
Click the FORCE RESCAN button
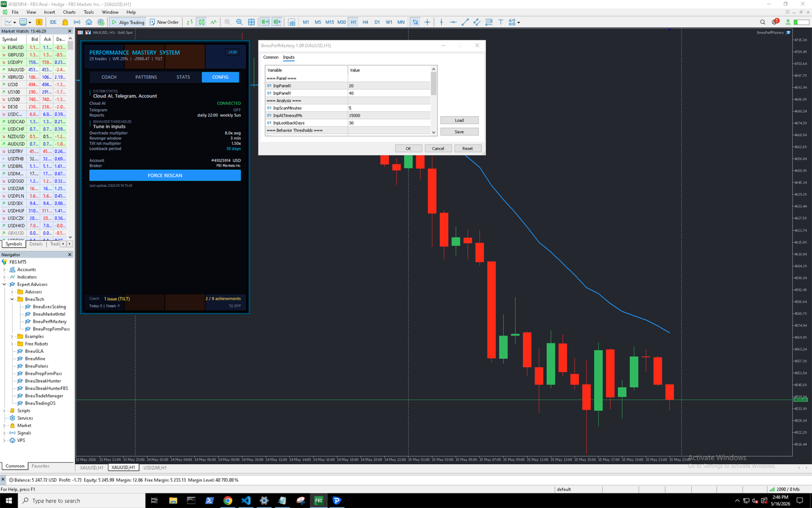coord(165,175)
